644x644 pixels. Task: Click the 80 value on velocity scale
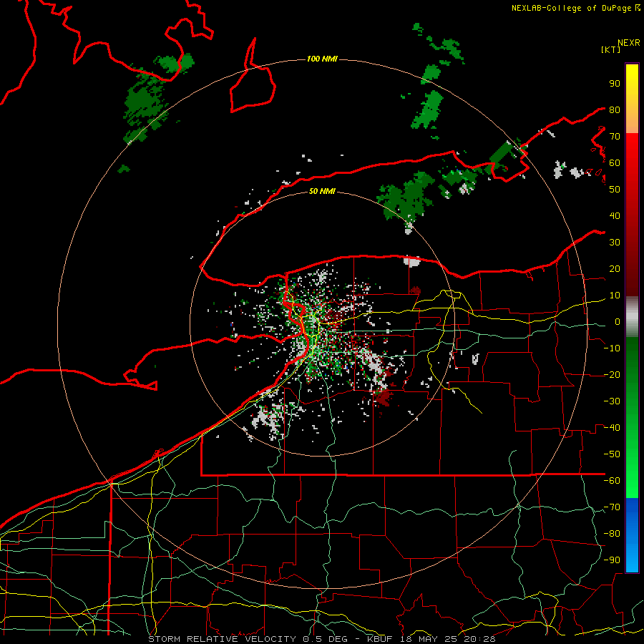(x=615, y=110)
